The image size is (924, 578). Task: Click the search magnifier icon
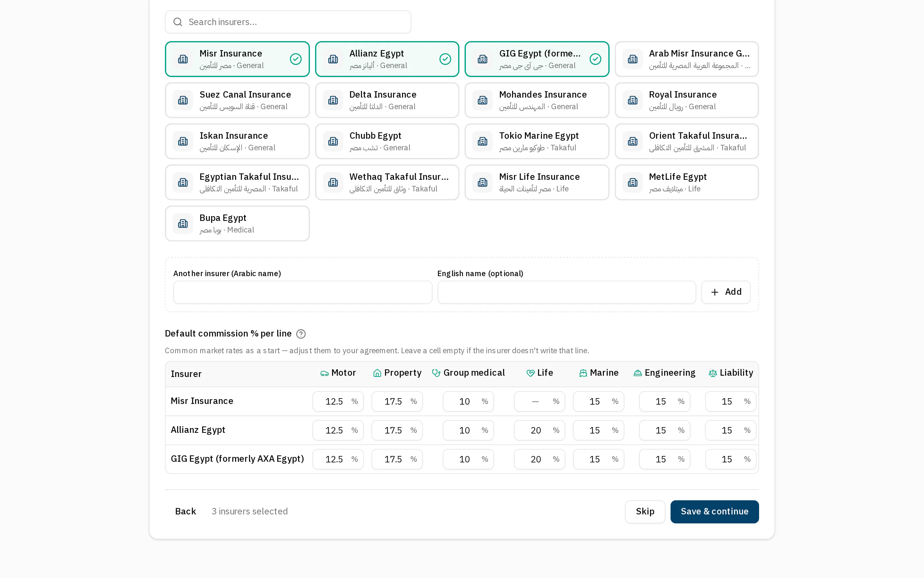pos(177,22)
